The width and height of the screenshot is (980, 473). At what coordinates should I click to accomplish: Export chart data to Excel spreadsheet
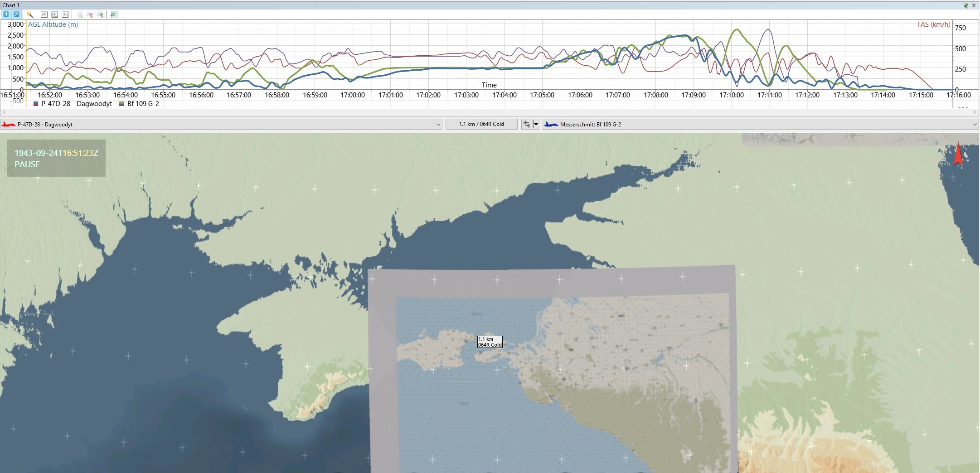click(x=114, y=14)
